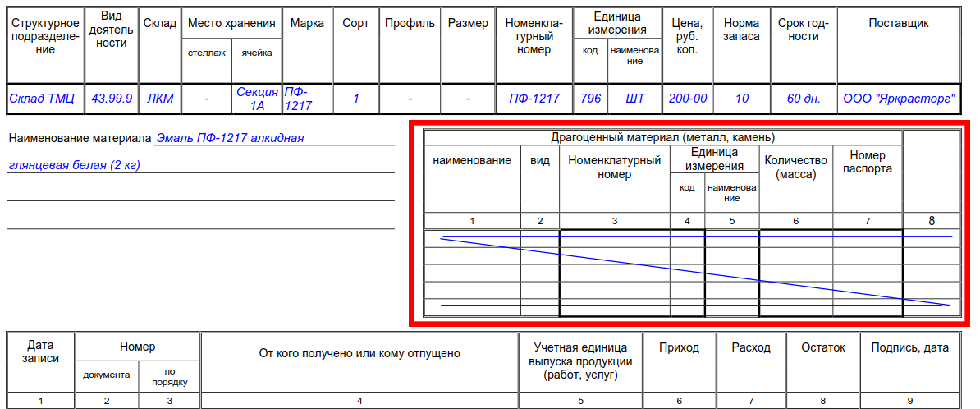Screen dimensions: 980x409
Task: Click ПФ-1217 in the Марка column
Action: point(298,99)
